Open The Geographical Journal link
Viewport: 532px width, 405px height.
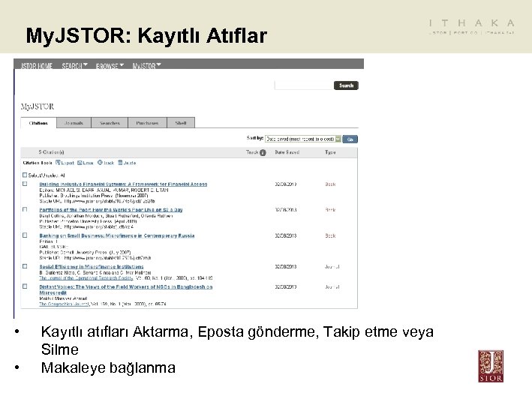click(64, 304)
